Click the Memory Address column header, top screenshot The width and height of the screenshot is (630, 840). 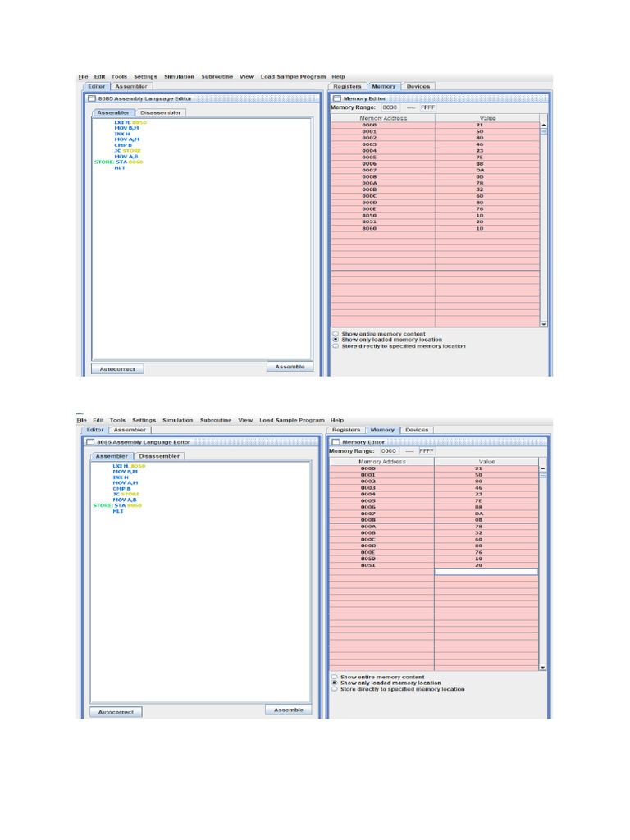coord(383,118)
